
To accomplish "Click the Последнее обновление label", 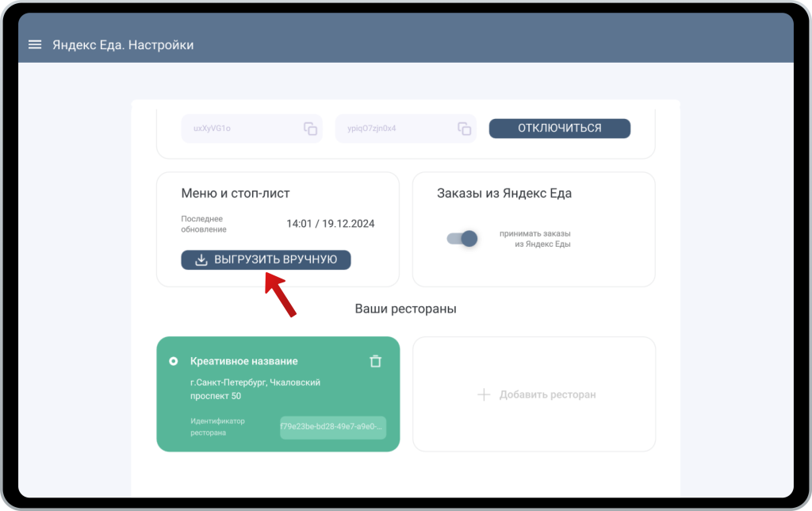I will click(204, 224).
